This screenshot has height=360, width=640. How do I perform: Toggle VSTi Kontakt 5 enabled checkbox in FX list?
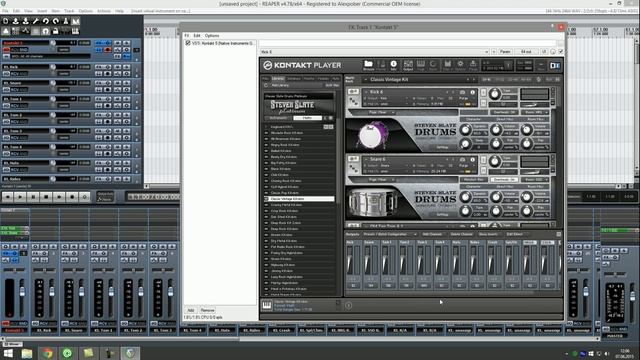[x=188, y=43]
